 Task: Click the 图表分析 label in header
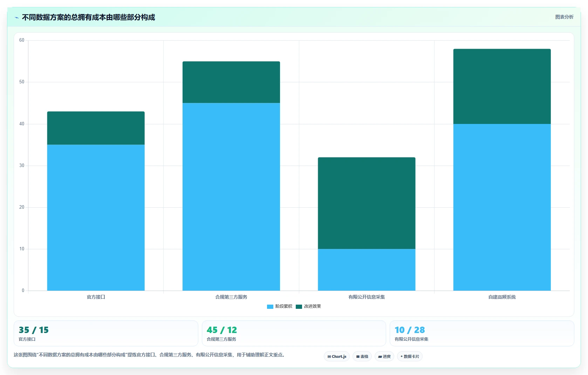click(564, 17)
